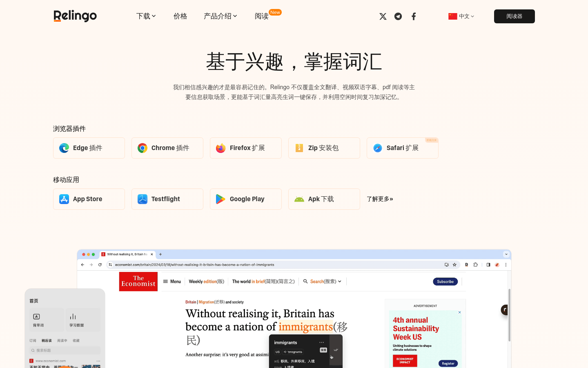This screenshot has width=588, height=368.
Task: Click the Safari 扩展 label
Action: click(403, 148)
